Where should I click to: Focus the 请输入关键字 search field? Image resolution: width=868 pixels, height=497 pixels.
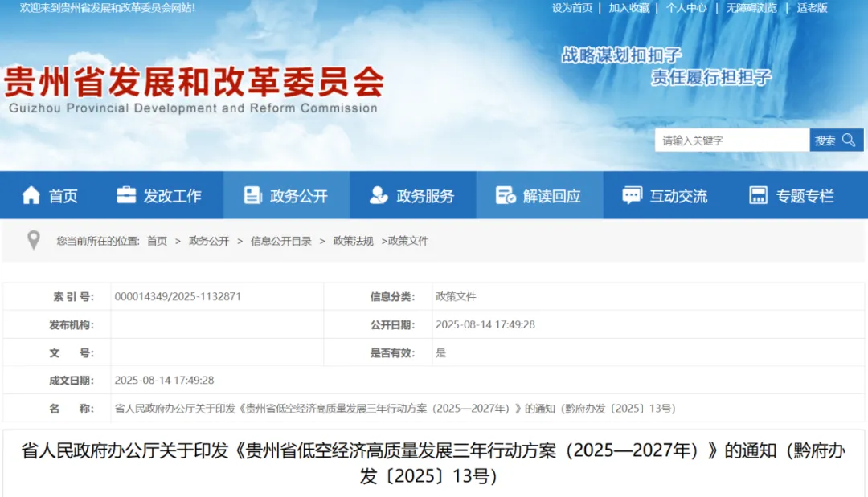(732, 140)
